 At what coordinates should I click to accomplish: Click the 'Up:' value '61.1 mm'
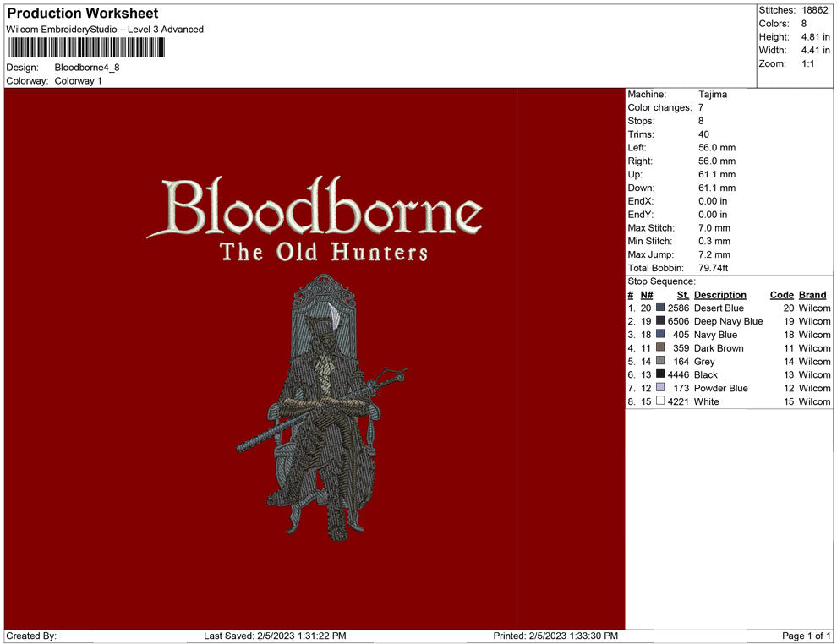point(717,174)
